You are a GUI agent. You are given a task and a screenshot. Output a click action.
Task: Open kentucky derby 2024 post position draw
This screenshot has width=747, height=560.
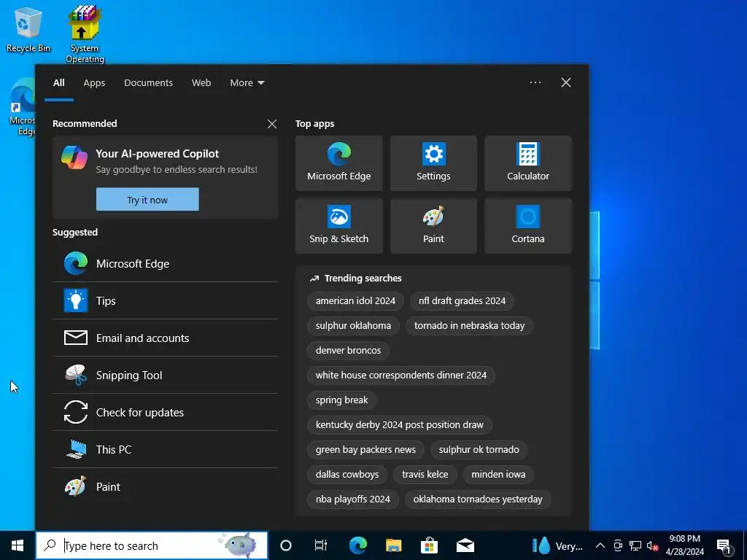399,425
